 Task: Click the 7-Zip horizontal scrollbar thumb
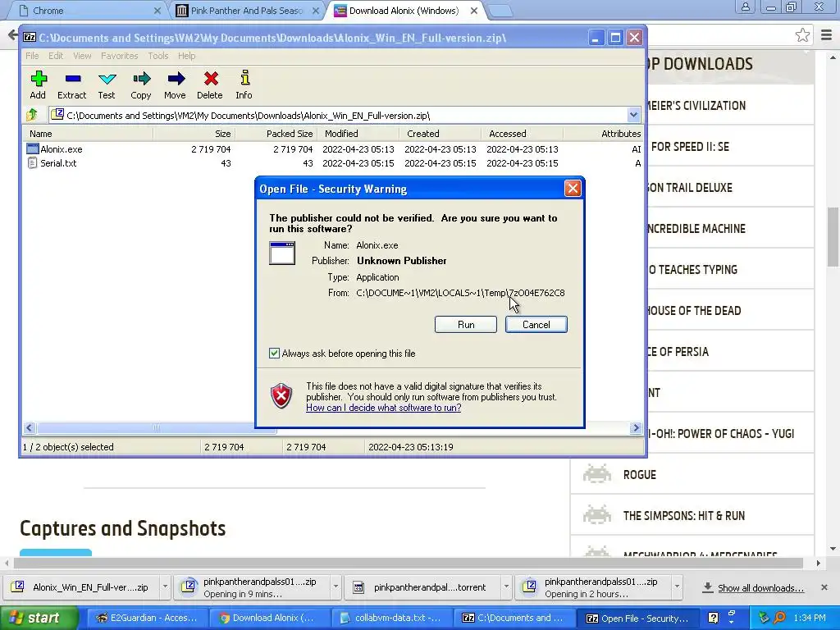tap(157, 427)
